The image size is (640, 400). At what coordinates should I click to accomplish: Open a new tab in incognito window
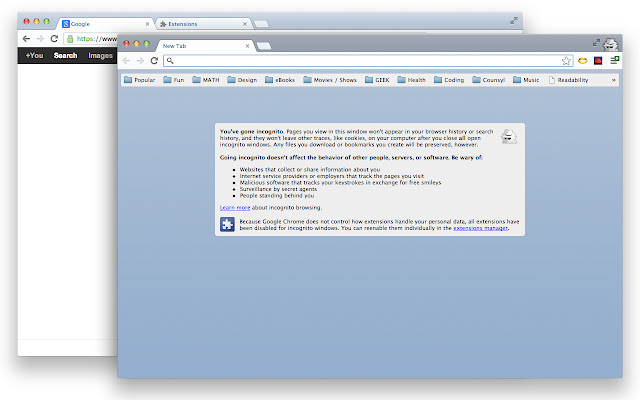[x=264, y=46]
